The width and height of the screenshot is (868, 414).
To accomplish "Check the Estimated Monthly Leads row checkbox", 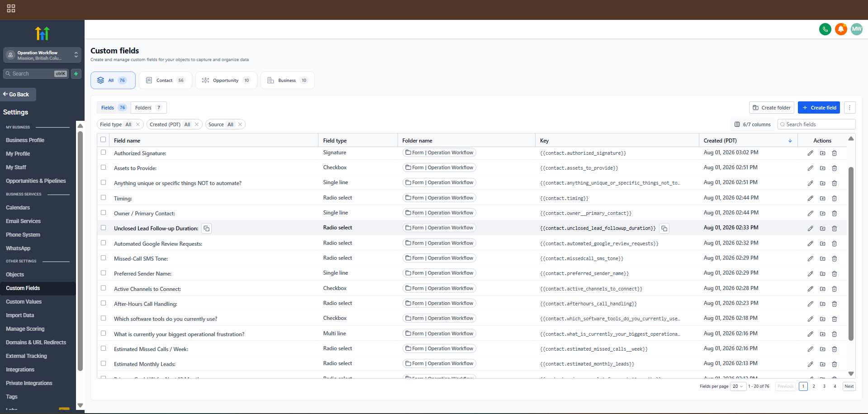I will (x=103, y=363).
